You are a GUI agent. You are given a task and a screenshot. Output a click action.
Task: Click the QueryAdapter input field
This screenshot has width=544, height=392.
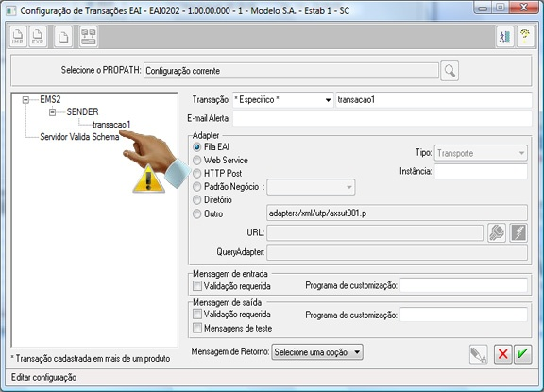397,252
